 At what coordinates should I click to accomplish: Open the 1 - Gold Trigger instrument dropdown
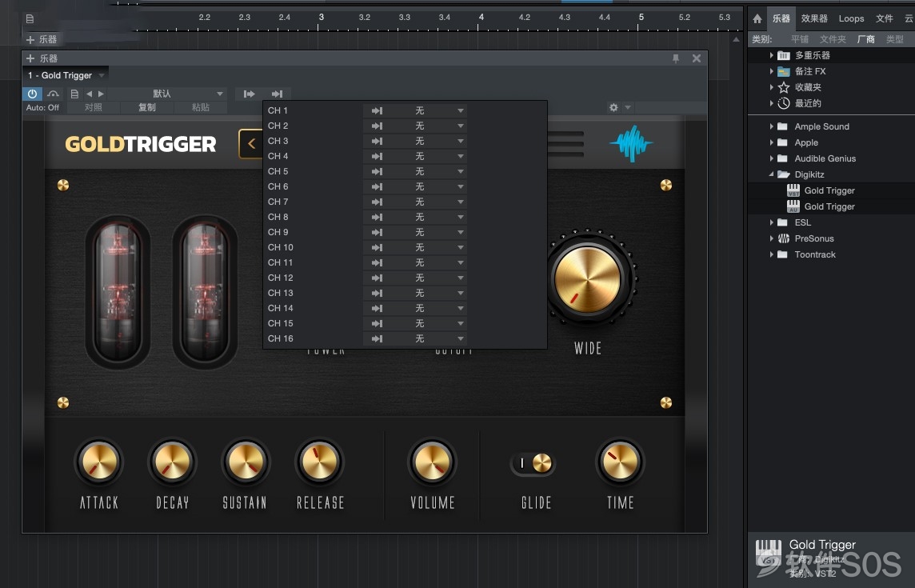[66, 75]
